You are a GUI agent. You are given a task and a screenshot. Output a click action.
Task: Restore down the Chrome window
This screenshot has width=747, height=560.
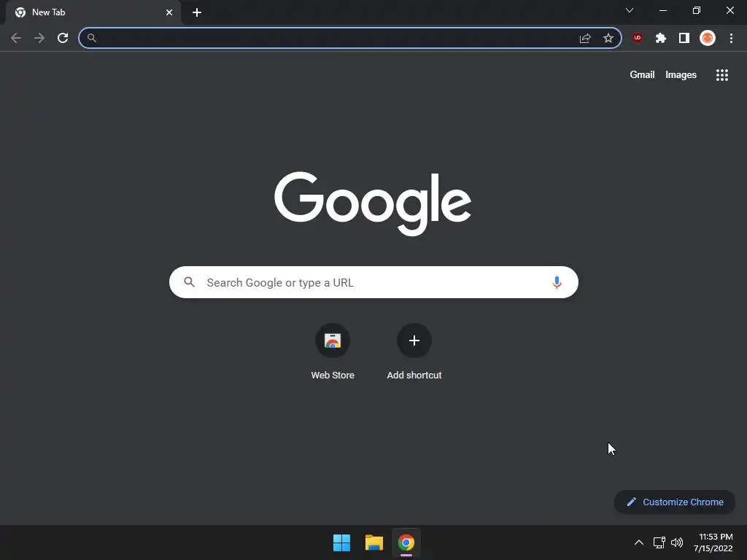697,10
